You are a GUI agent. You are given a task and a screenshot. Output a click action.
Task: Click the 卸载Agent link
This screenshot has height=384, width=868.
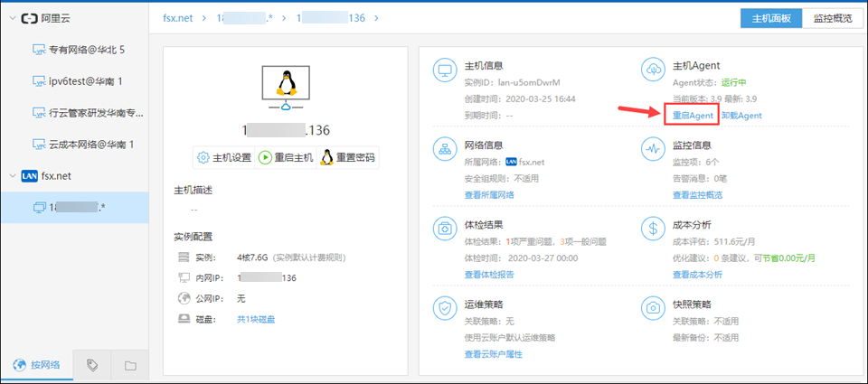point(741,116)
